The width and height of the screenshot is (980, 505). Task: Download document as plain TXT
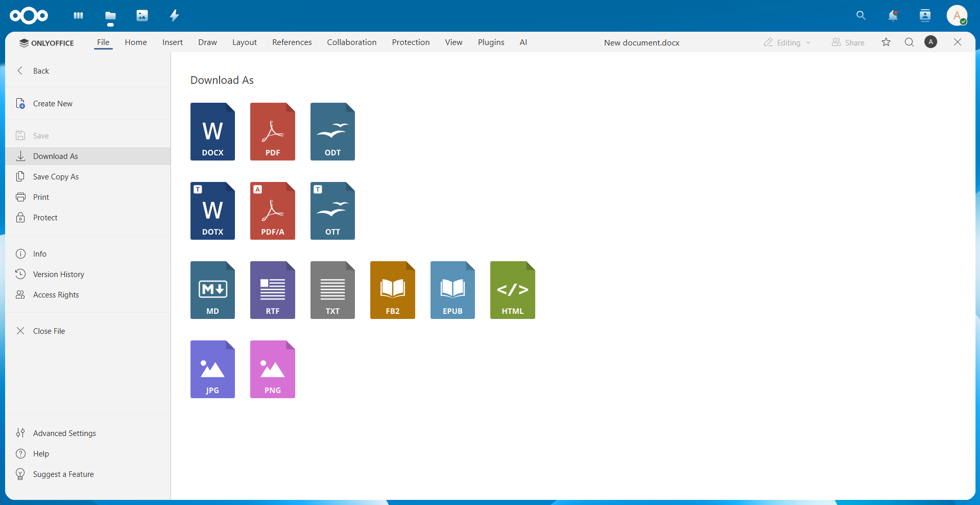point(332,290)
